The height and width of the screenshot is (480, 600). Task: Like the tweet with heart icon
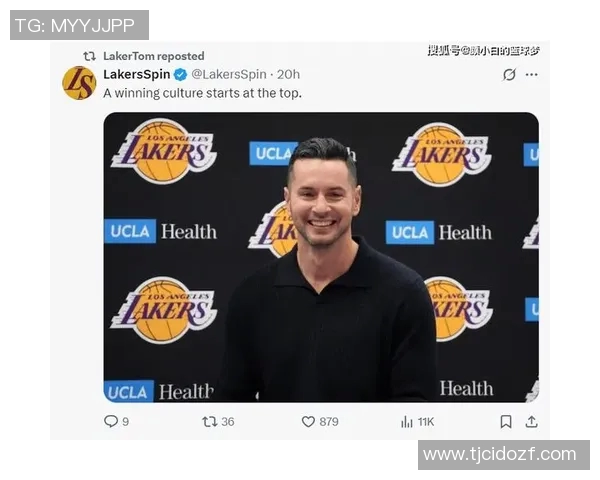[x=308, y=421]
